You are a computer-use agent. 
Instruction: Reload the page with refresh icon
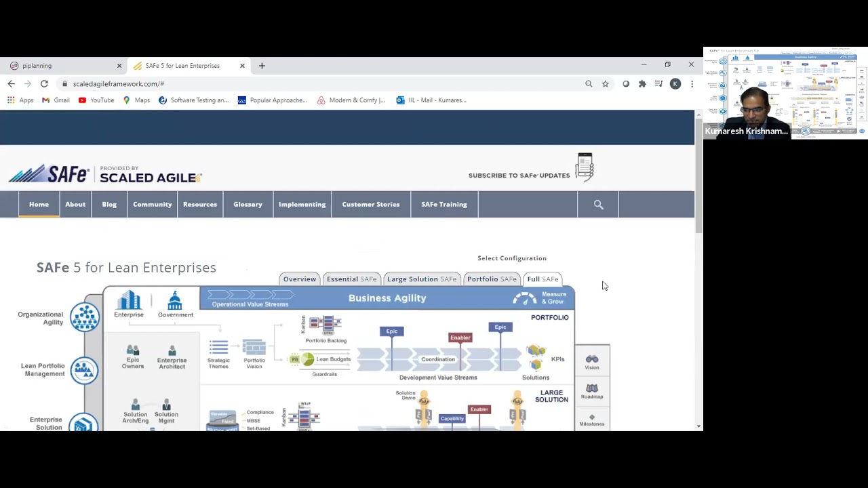pos(44,83)
